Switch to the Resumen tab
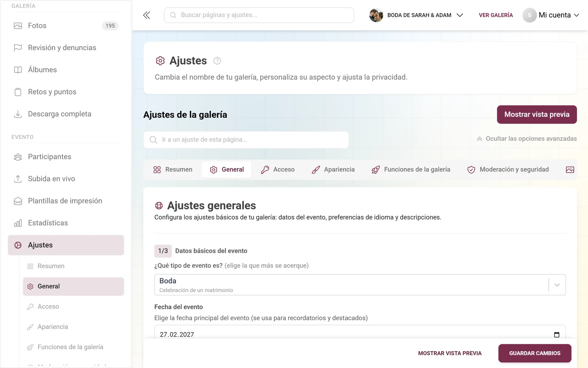This screenshot has width=588, height=368. [x=173, y=170]
